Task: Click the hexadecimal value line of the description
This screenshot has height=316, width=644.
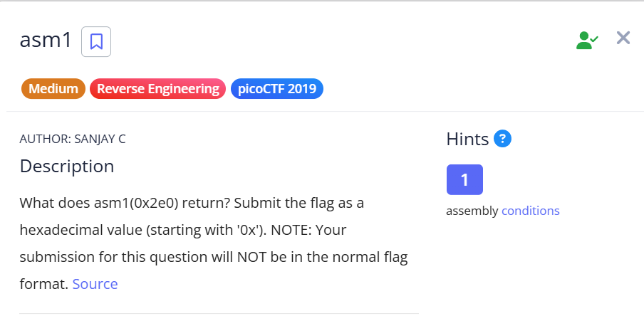Action: pyautogui.click(x=107, y=230)
